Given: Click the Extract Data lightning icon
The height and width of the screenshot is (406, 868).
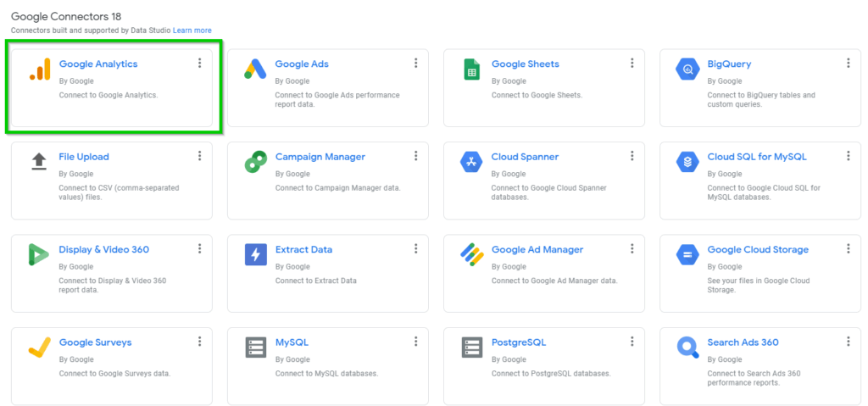Looking at the screenshot, I should click(256, 254).
